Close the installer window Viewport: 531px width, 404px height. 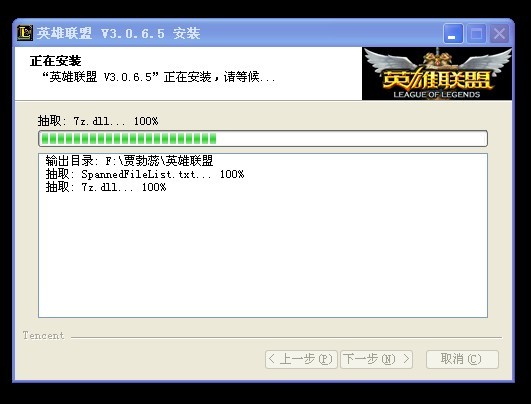tap(499, 33)
